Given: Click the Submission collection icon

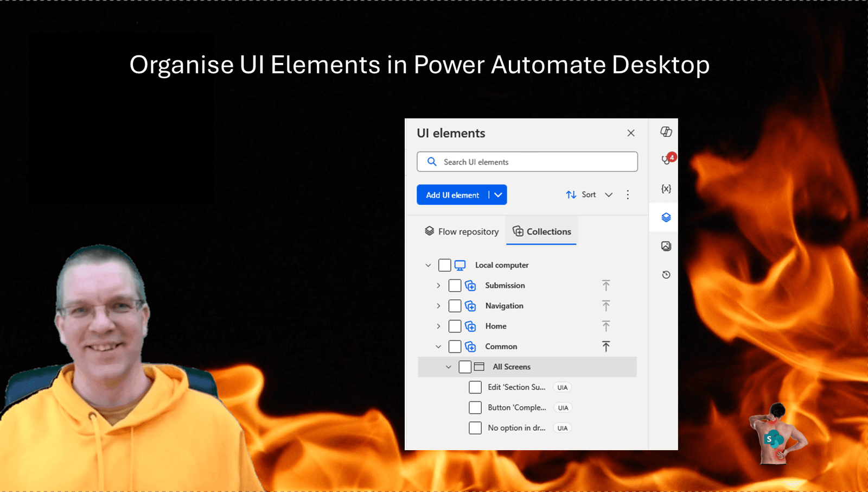Looking at the screenshot, I should click(x=470, y=286).
